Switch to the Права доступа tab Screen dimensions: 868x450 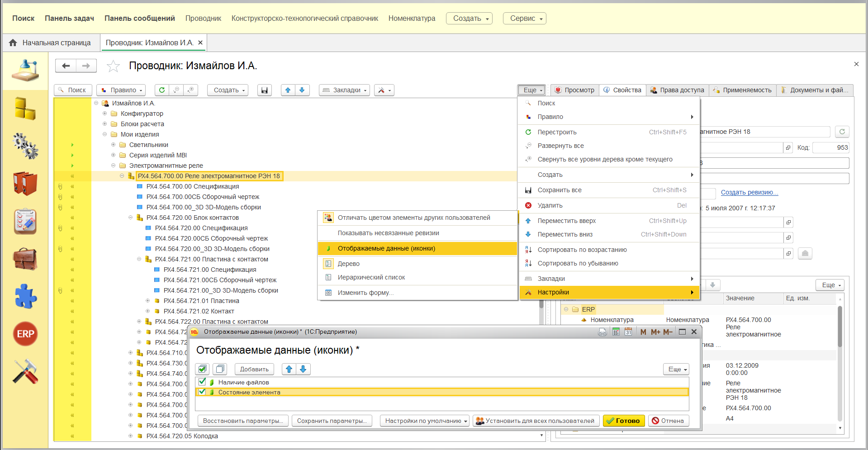pyautogui.click(x=677, y=90)
